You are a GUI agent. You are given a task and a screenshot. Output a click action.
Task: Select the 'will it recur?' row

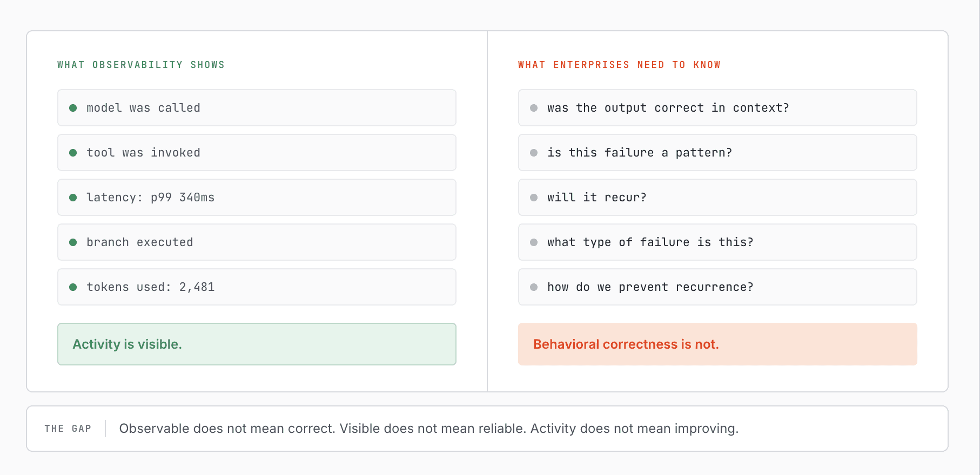(x=717, y=198)
